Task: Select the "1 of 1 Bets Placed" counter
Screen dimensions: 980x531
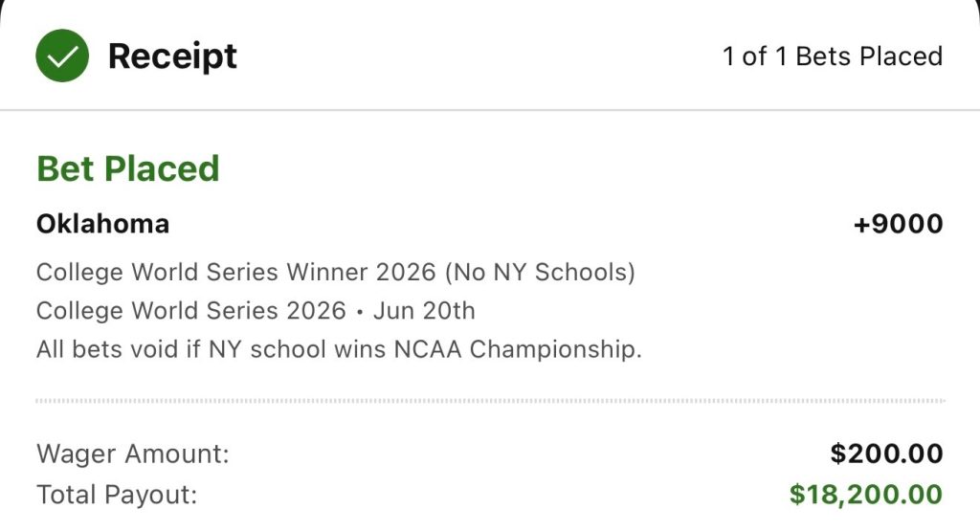Action: point(832,56)
